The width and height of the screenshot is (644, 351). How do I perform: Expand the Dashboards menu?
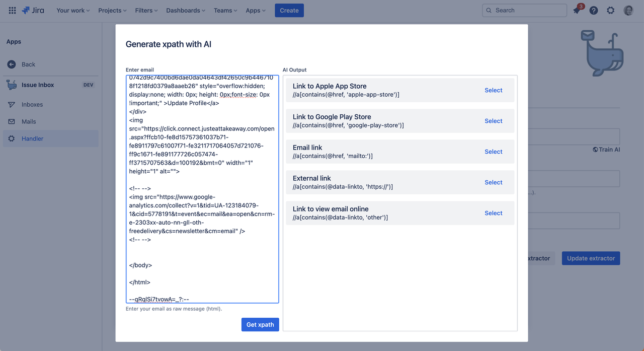[x=186, y=10]
